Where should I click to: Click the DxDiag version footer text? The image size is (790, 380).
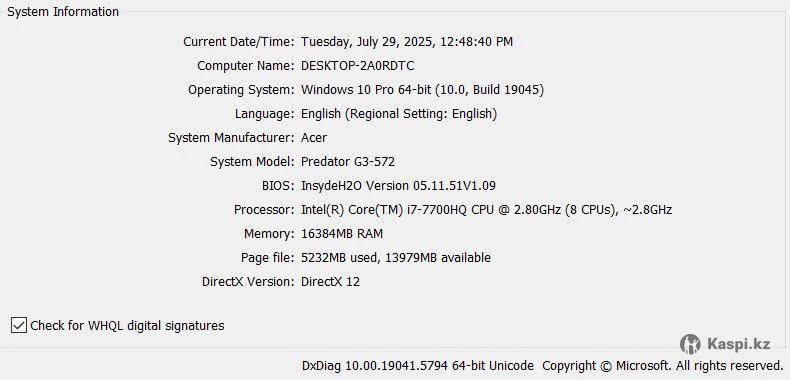click(418, 365)
